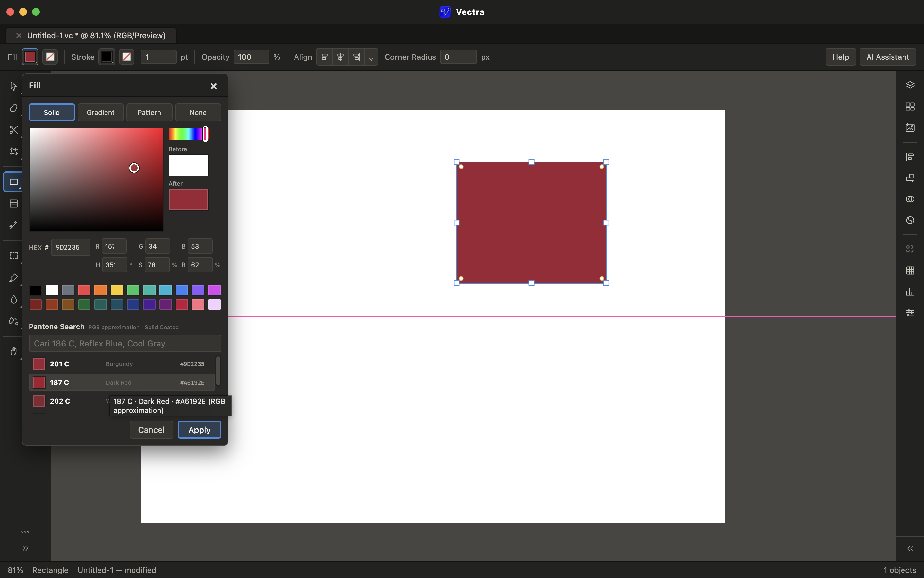Viewport: 924px width, 578px height.
Task: Align right using toolbar icon
Action: (x=356, y=57)
